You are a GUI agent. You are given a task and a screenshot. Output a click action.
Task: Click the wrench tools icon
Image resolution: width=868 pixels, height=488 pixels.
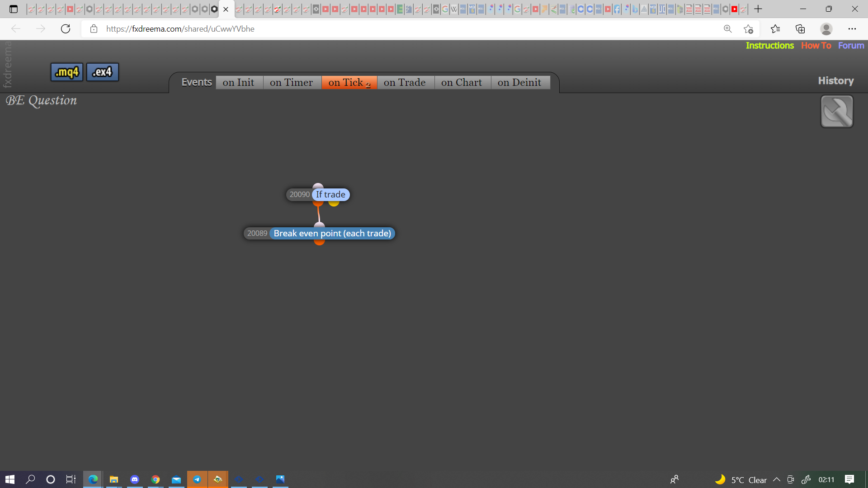click(837, 112)
